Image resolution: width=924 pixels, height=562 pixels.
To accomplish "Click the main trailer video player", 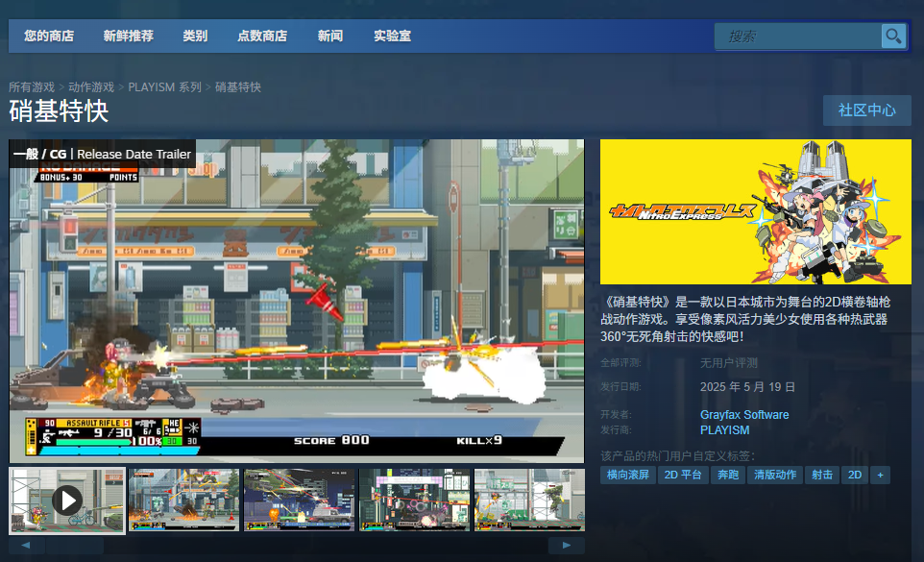I will click(297, 301).
